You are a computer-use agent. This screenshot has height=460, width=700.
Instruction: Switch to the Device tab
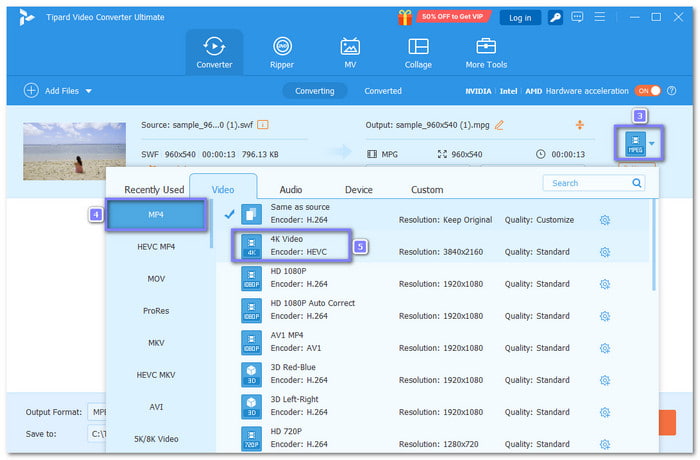(358, 189)
